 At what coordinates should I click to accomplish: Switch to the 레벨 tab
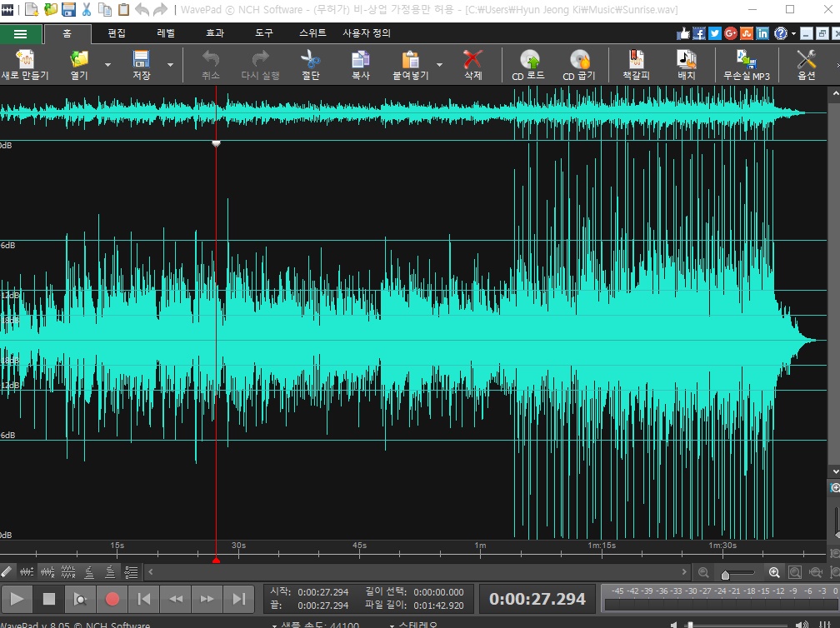(166, 33)
